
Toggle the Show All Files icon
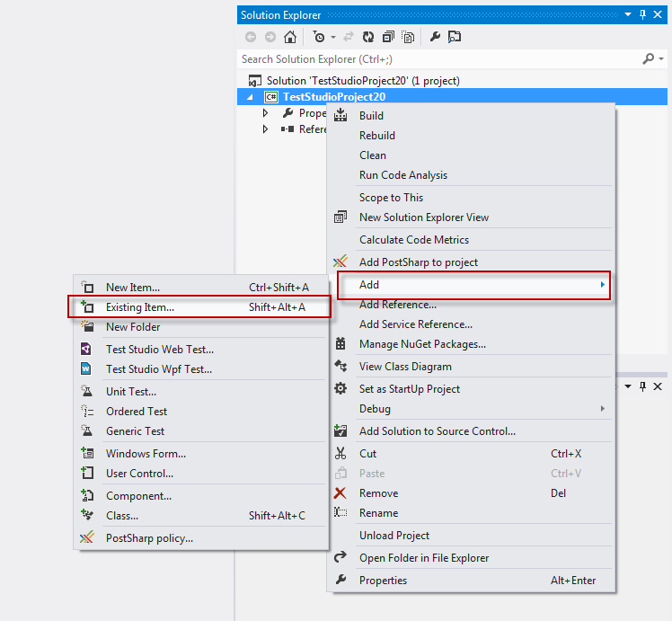click(408, 37)
